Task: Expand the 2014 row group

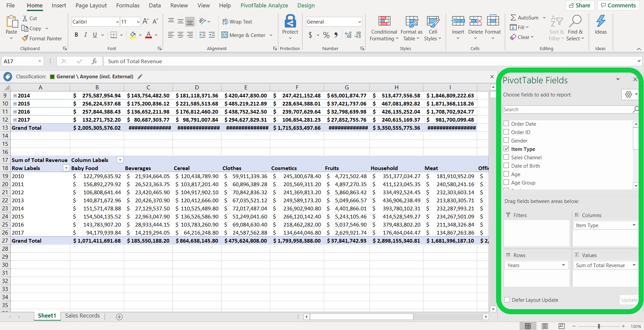Action: tap(14, 95)
